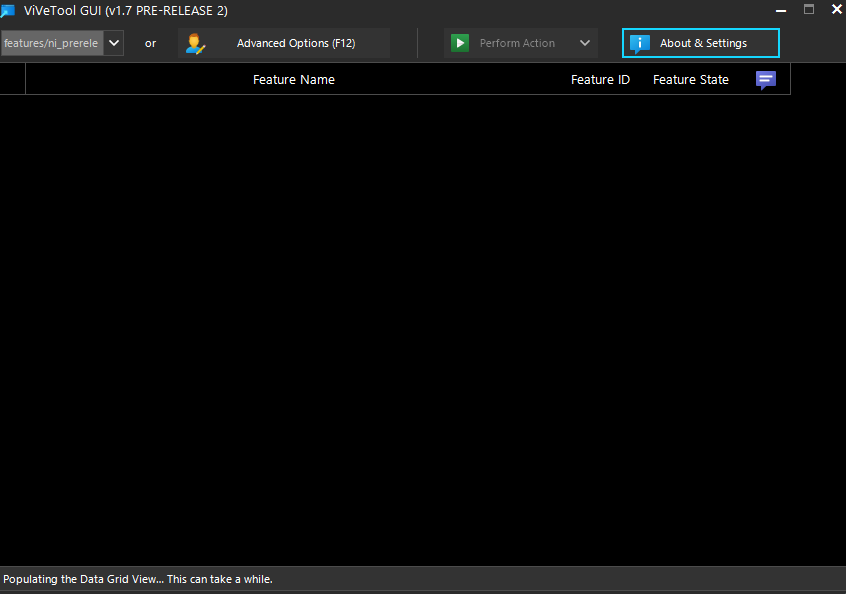The height and width of the screenshot is (594, 846).
Task: Sort by the Feature ID column header
Action: point(600,79)
